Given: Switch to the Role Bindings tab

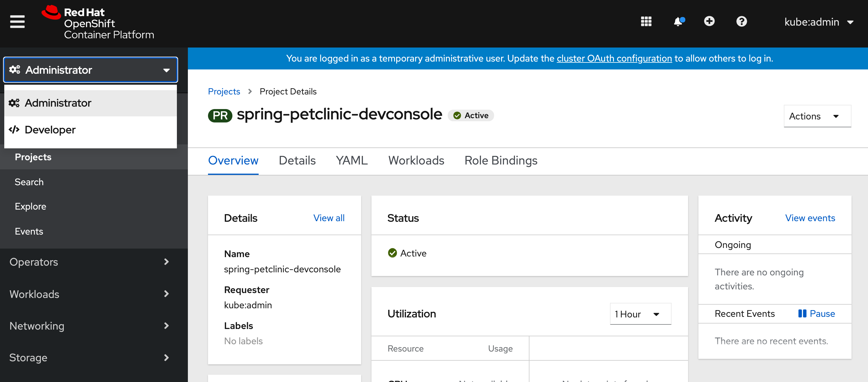Looking at the screenshot, I should click(x=500, y=161).
